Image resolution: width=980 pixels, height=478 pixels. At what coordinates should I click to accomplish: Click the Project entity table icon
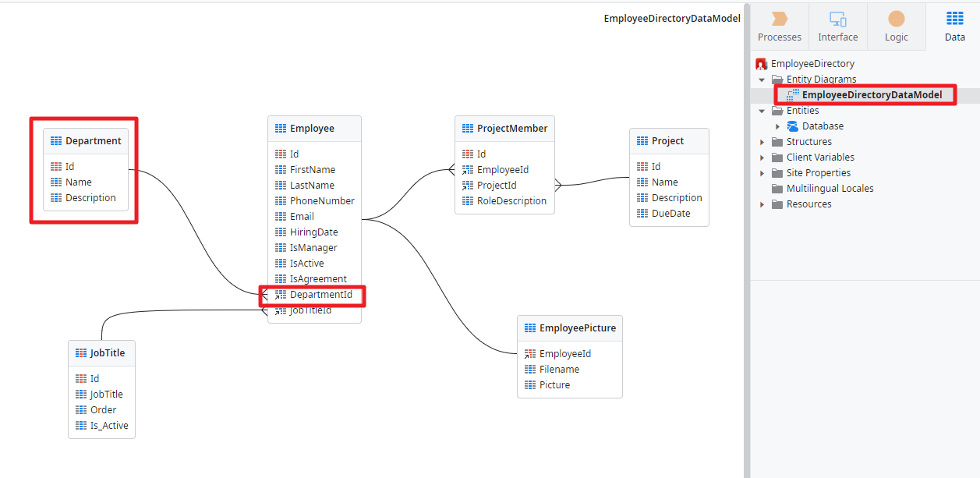(x=642, y=141)
